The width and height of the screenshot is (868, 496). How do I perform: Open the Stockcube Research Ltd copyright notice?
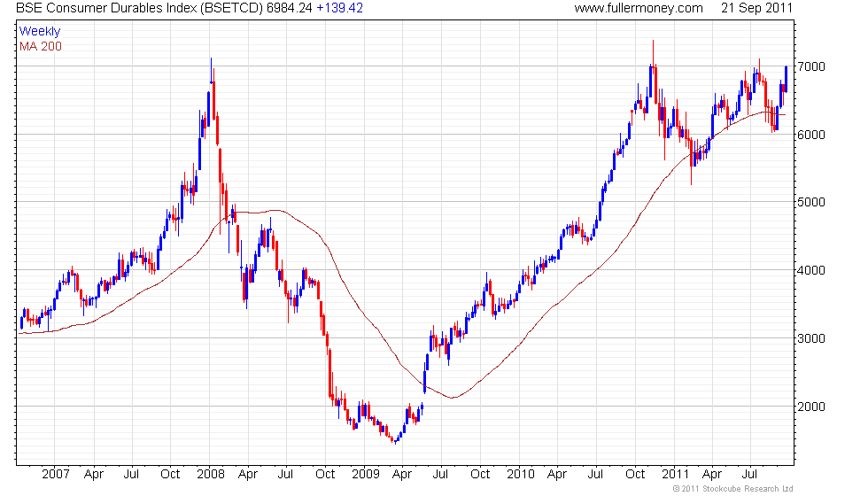[x=732, y=488]
